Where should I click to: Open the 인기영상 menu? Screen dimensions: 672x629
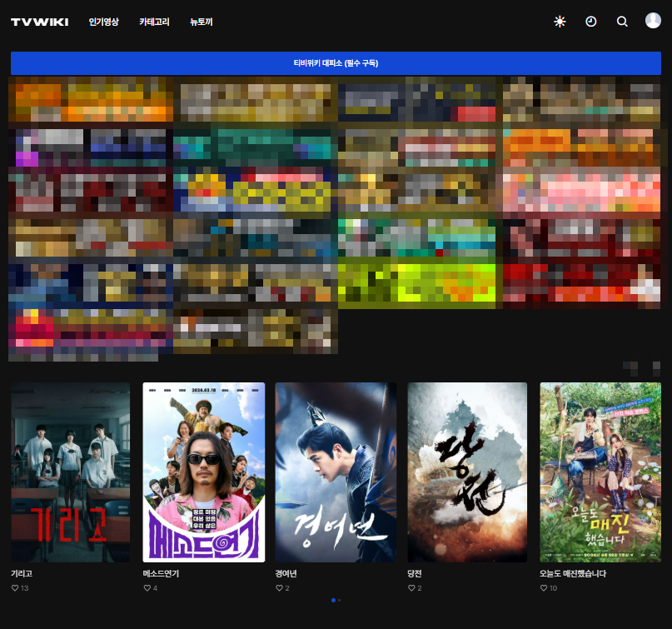click(104, 22)
